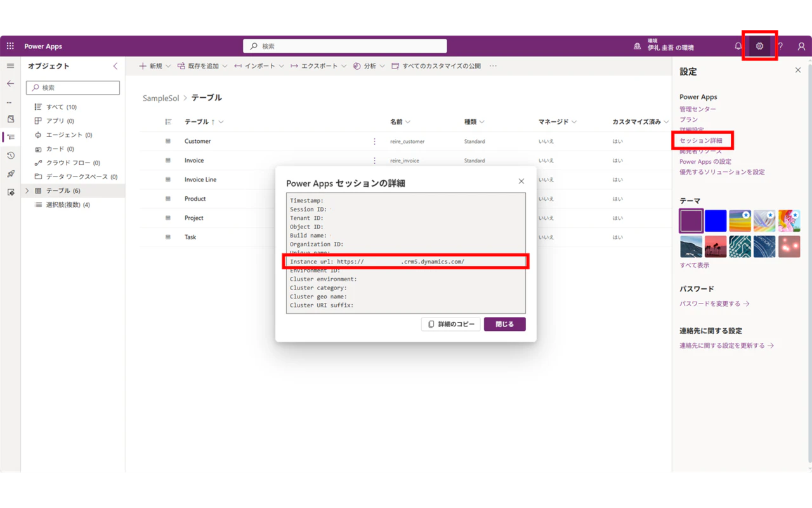Select the solid blue theme swatch
Image resolution: width=812 pixels, height=508 pixels.
pos(716,221)
